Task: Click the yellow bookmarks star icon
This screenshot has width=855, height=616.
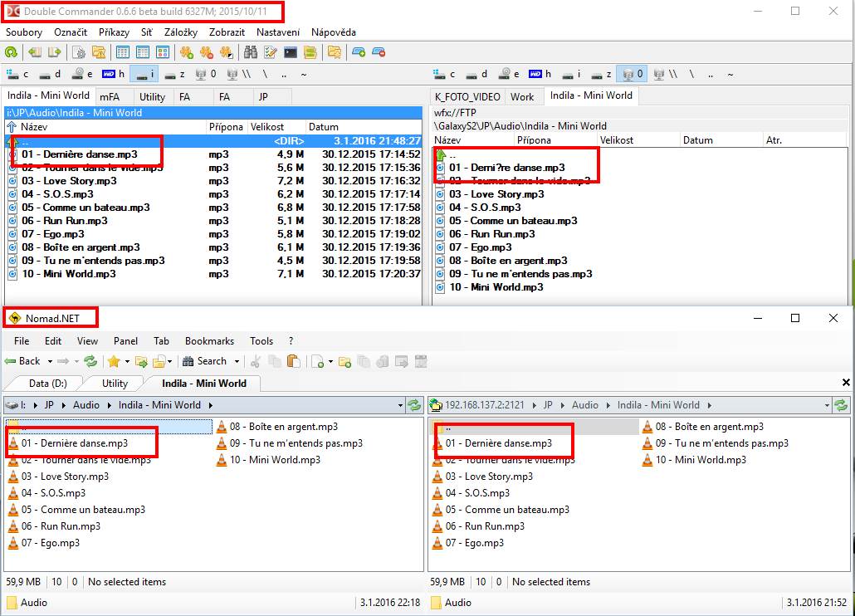Action: [x=114, y=361]
